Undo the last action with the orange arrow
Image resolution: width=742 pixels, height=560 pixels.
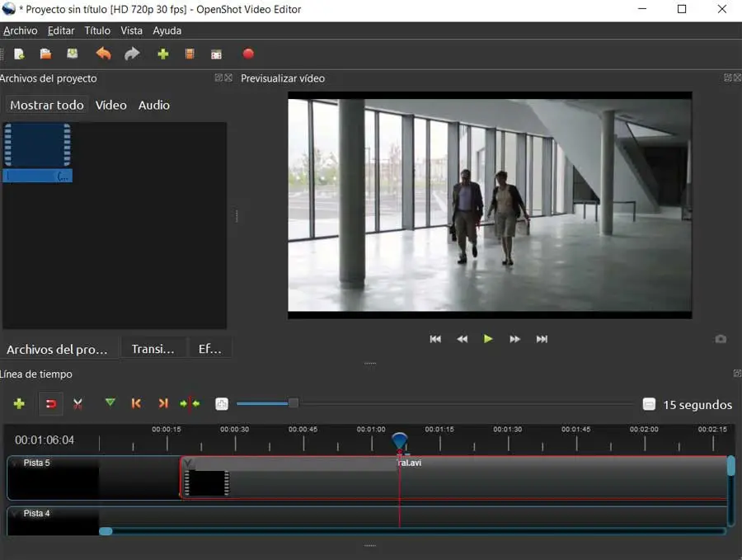point(103,54)
